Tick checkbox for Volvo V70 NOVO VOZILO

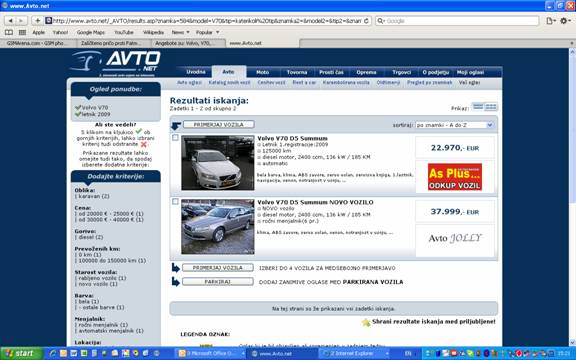point(175,201)
